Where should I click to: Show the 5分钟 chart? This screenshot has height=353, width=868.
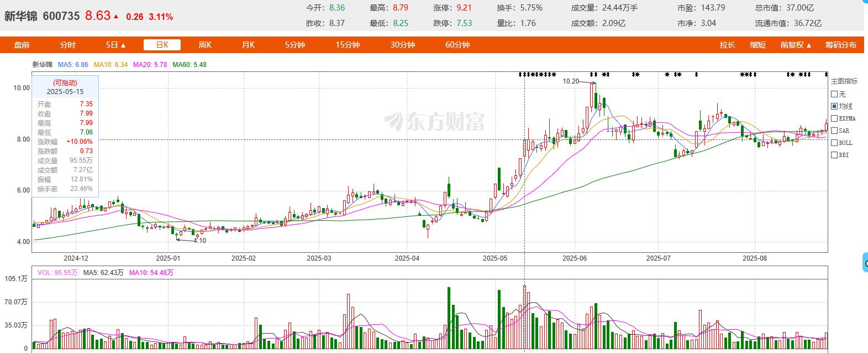pos(295,45)
